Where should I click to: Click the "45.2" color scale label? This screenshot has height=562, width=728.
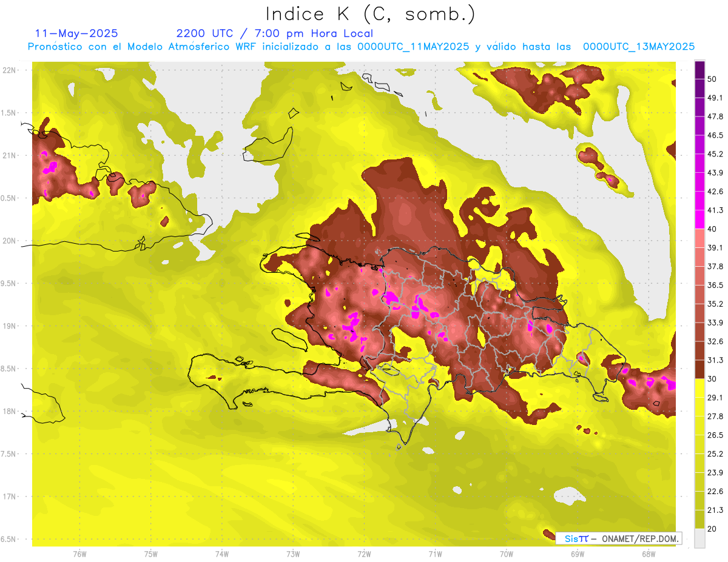pyautogui.click(x=715, y=154)
